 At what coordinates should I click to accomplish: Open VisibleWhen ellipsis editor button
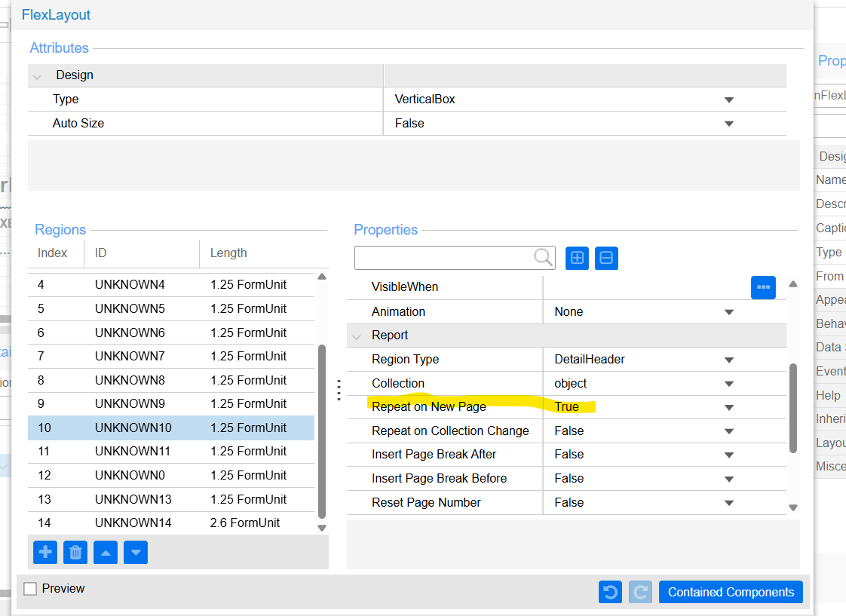coord(764,287)
